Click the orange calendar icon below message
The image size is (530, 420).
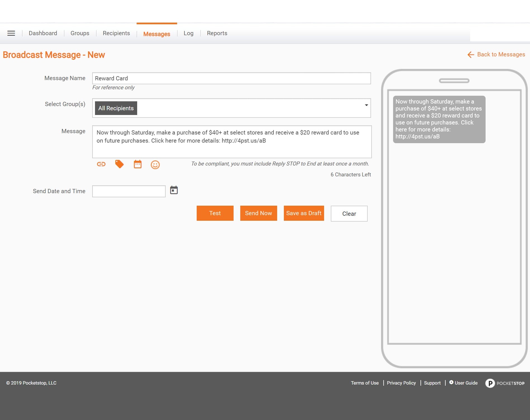[x=137, y=164]
